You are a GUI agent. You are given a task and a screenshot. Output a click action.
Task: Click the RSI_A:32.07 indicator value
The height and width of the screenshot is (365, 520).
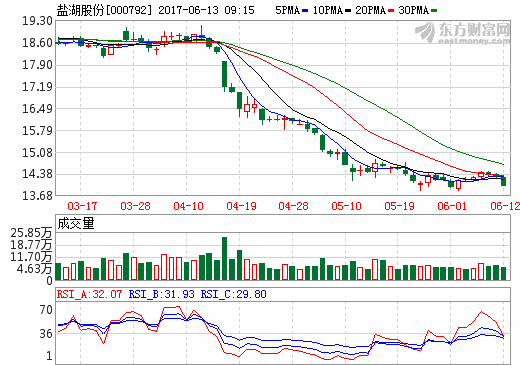89,294
